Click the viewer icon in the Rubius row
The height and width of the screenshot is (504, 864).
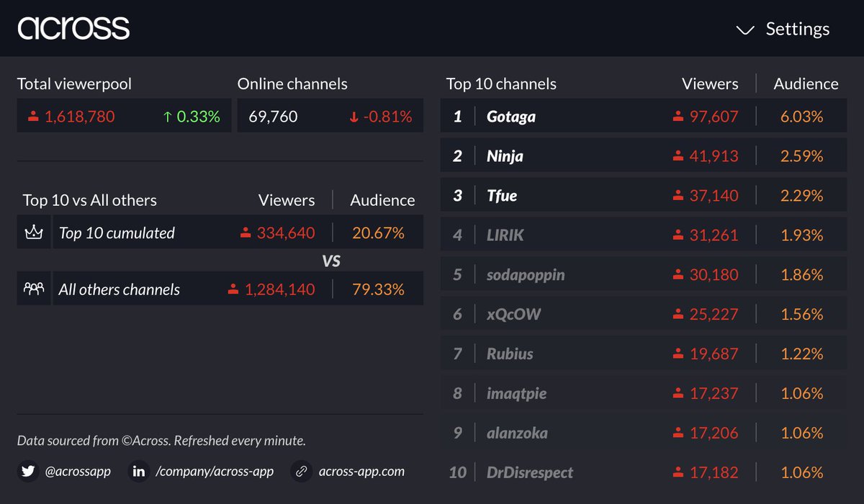tap(677, 354)
